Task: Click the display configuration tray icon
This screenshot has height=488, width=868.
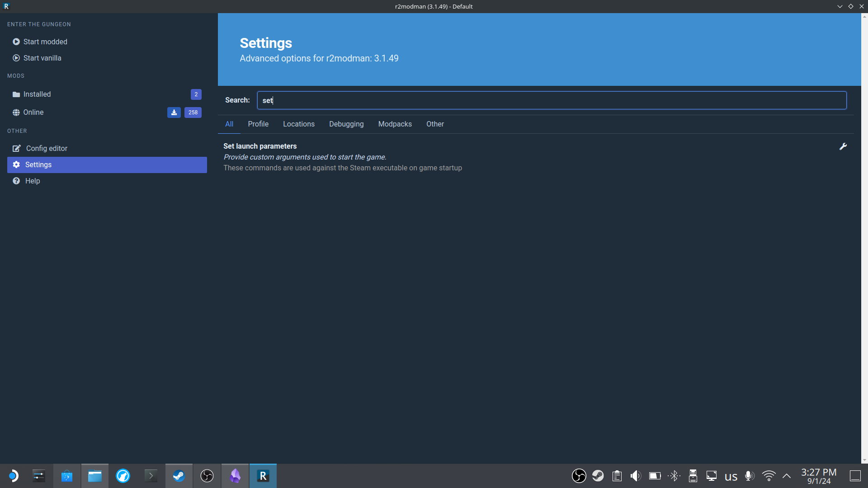Action: (712, 476)
